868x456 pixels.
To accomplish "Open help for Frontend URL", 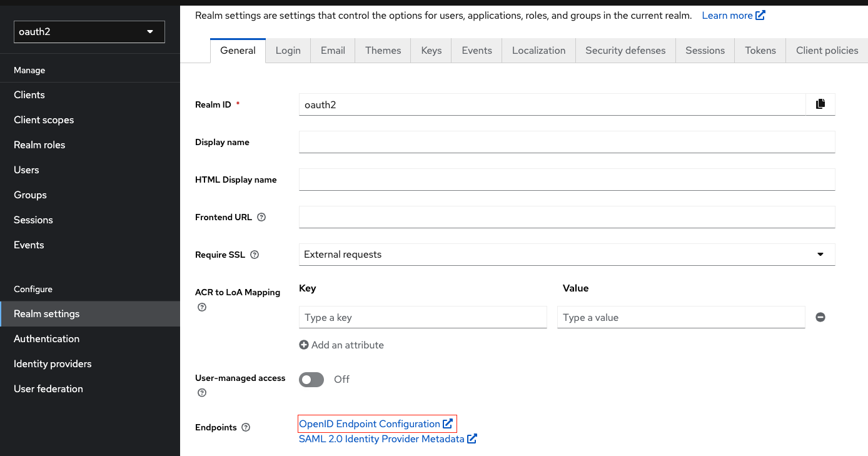I will 261,217.
